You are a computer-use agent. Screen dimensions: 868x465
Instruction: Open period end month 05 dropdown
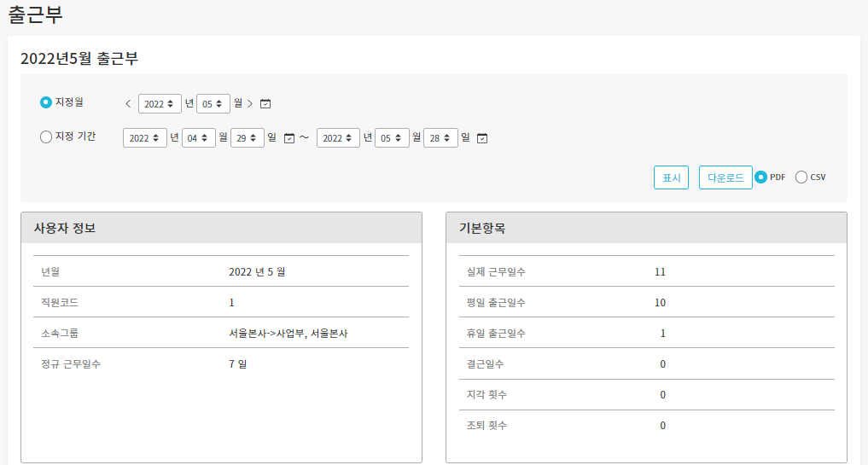[x=392, y=138]
